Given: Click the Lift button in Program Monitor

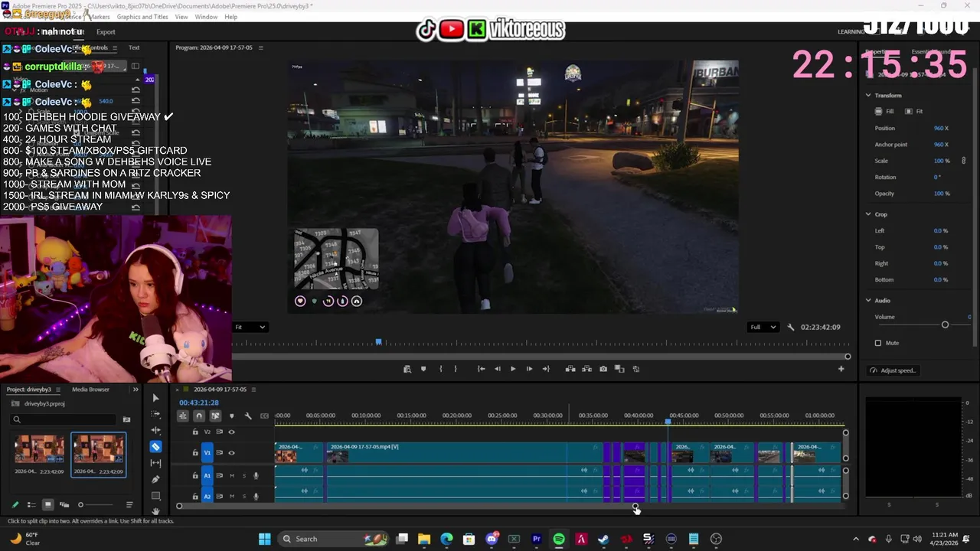Looking at the screenshot, I should coord(570,369).
